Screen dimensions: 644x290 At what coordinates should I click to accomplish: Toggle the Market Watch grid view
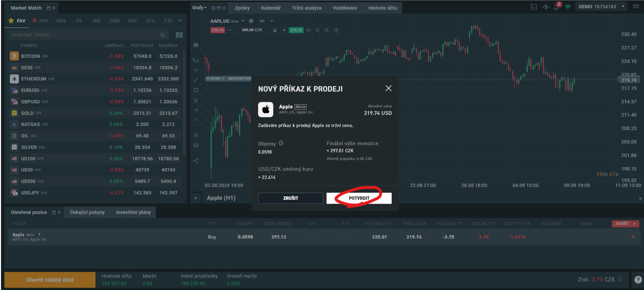179,35
